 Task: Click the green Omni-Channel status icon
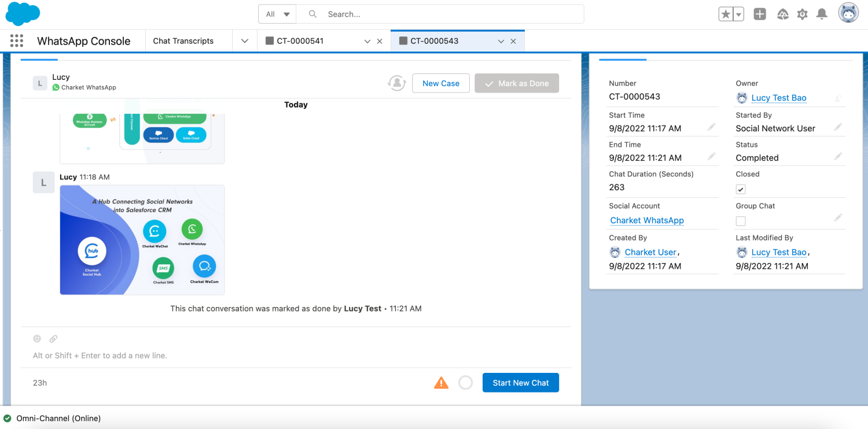coord(8,418)
